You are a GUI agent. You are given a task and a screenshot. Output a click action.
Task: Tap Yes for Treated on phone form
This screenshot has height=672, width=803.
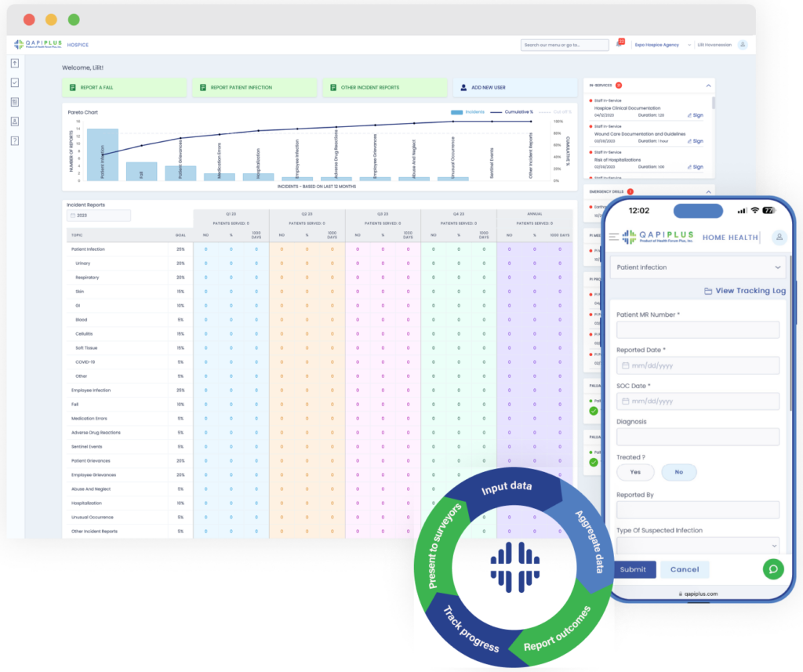(x=635, y=472)
